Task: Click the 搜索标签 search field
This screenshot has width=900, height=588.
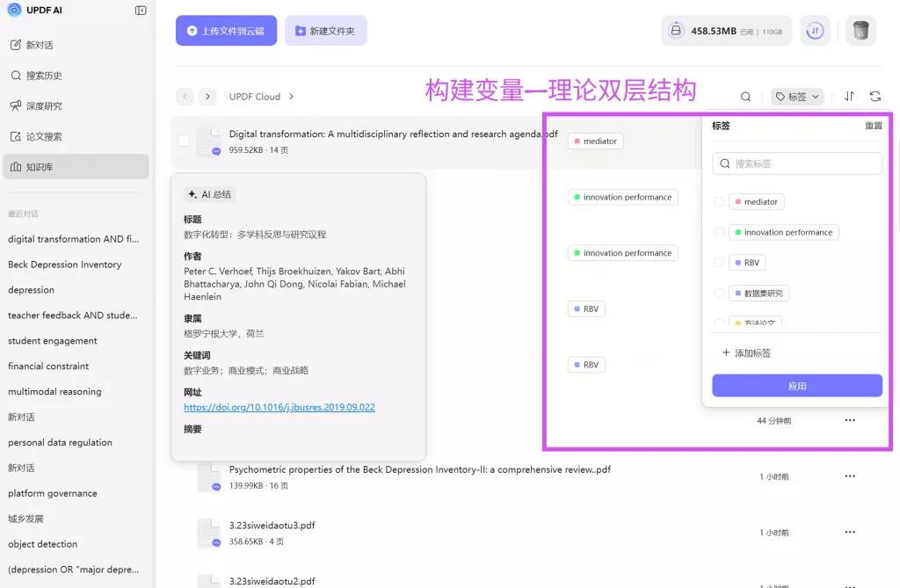Action: click(x=796, y=163)
